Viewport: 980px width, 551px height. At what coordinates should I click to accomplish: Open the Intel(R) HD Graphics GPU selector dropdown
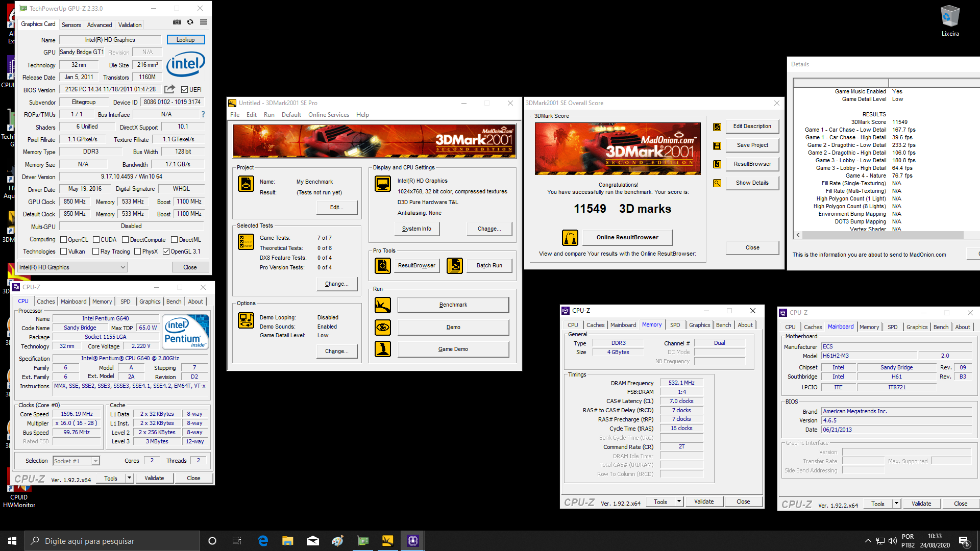click(72, 267)
